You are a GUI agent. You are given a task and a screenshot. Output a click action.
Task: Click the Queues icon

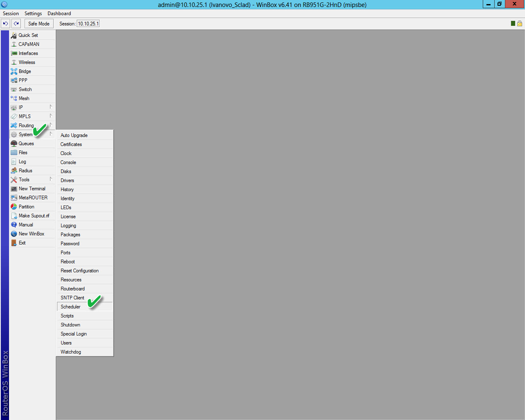tap(14, 144)
